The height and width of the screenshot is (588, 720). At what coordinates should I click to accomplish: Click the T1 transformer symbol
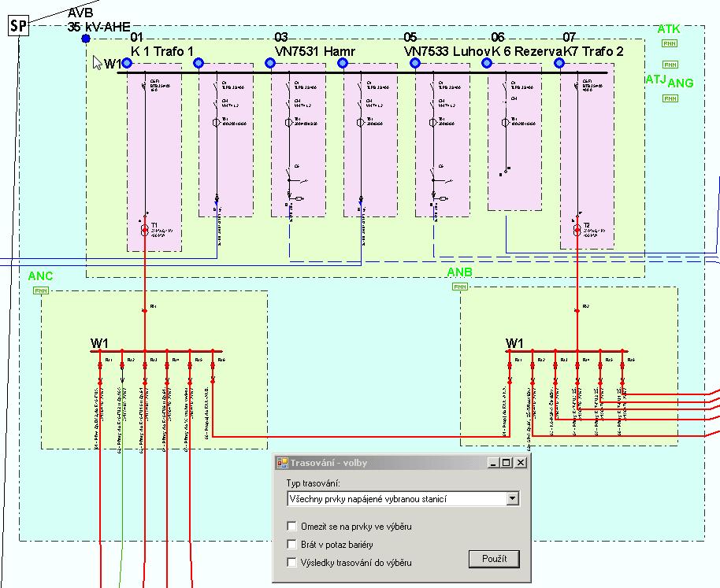(x=145, y=230)
